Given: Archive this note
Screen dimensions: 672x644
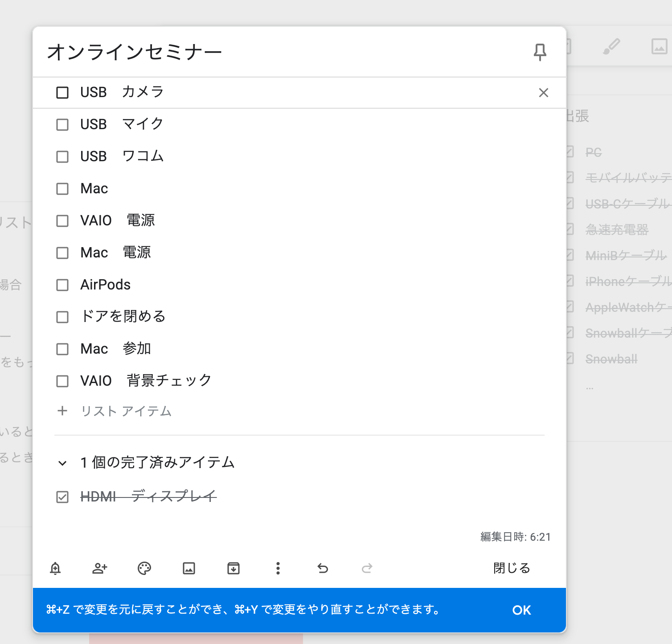Looking at the screenshot, I should 234,568.
